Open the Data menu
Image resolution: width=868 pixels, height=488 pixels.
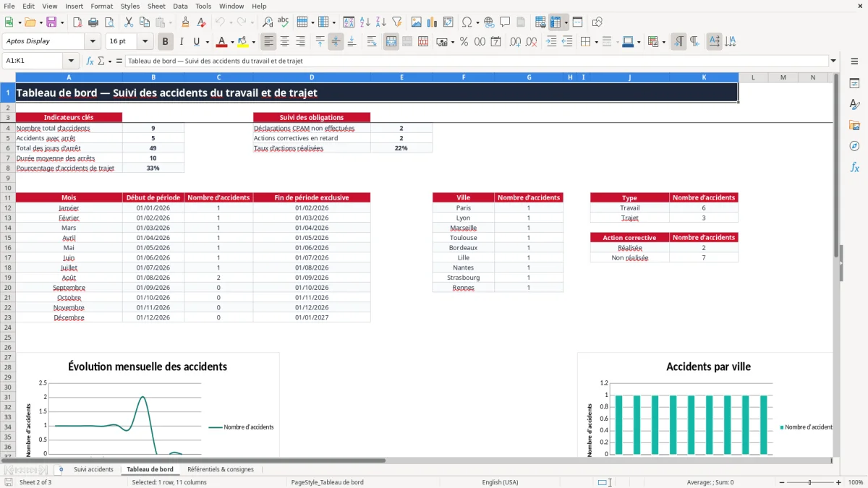(x=180, y=6)
